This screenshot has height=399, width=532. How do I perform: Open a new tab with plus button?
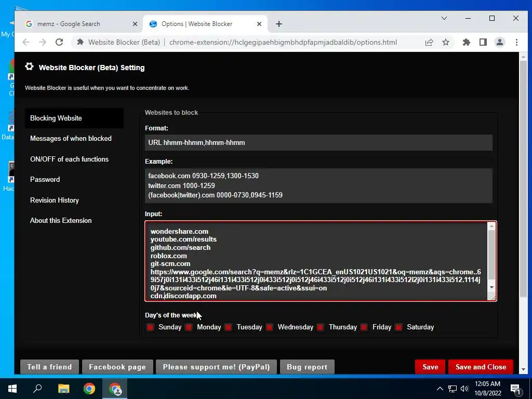tap(279, 24)
